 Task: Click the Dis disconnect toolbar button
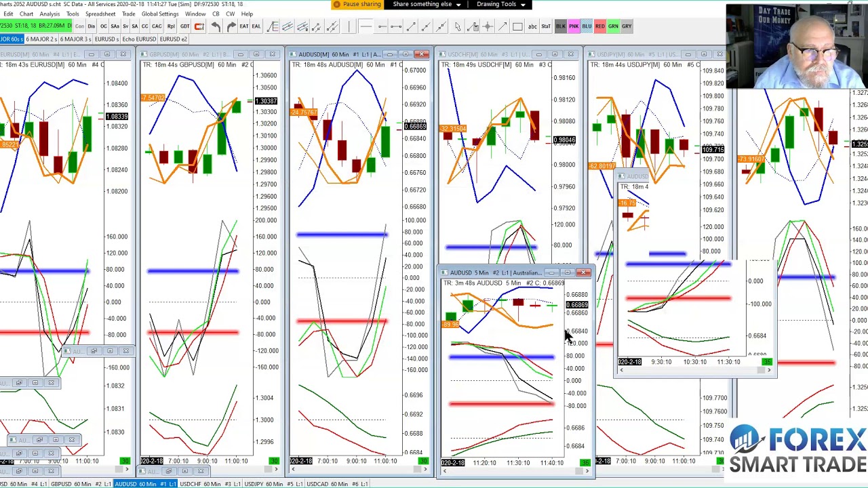tap(91, 26)
